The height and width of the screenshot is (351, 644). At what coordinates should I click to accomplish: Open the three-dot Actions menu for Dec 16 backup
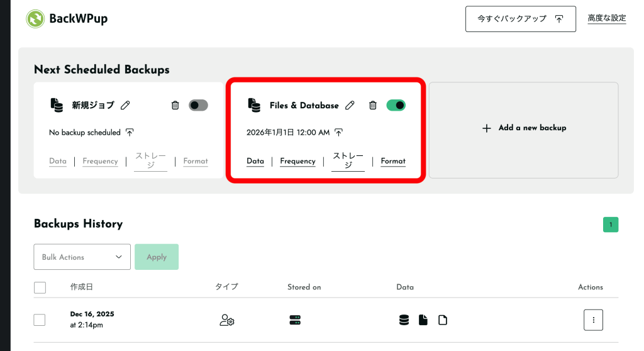coord(593,320)
